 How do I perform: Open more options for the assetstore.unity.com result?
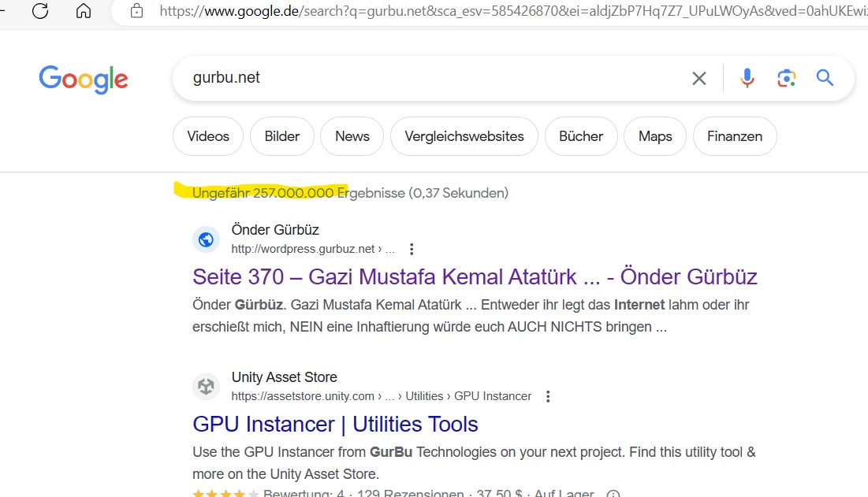548,396
